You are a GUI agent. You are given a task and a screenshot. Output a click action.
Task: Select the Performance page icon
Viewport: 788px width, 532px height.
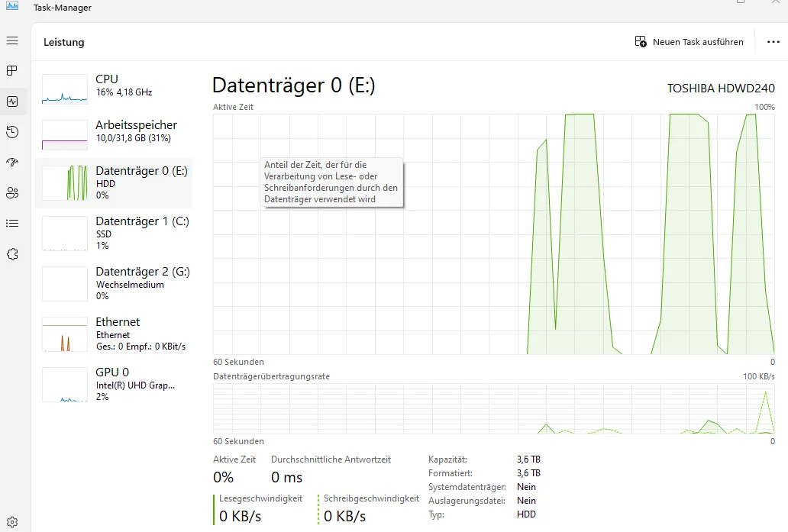coord(12,102)
